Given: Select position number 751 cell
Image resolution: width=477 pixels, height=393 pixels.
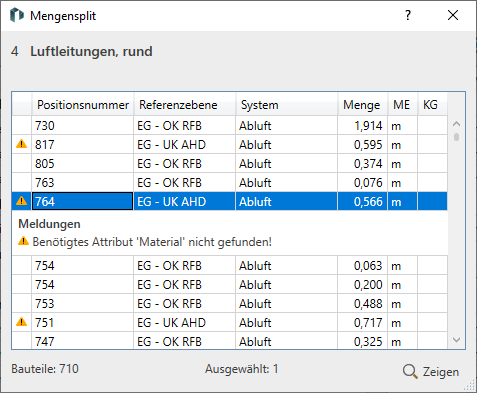Looking at the screenshot, I should pyautogui.click(x=83, y=323).
